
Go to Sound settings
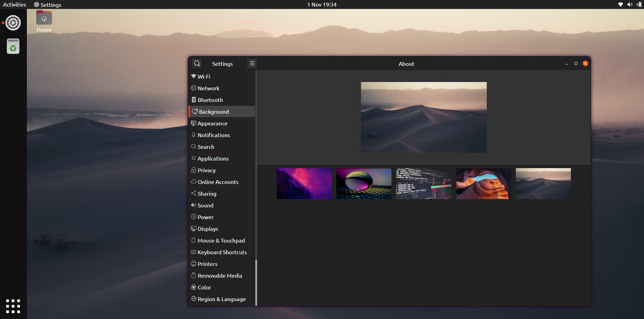coord(206,205)
